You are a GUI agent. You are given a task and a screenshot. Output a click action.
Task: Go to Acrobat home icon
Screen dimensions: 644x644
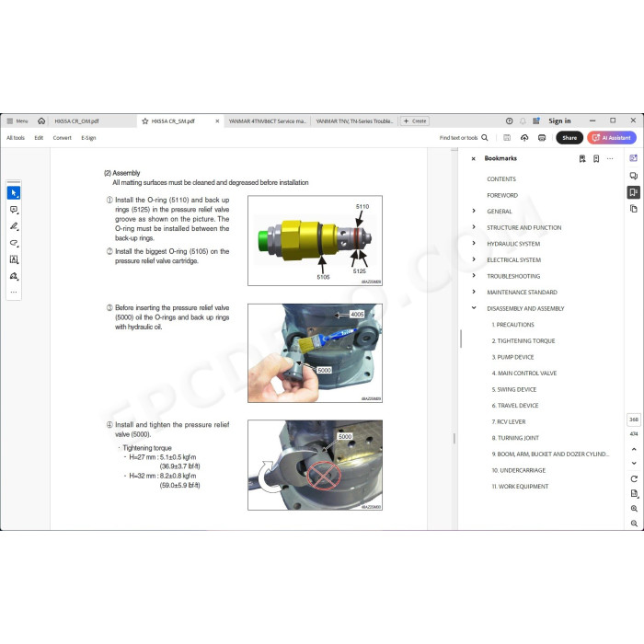tap(41, 121)
